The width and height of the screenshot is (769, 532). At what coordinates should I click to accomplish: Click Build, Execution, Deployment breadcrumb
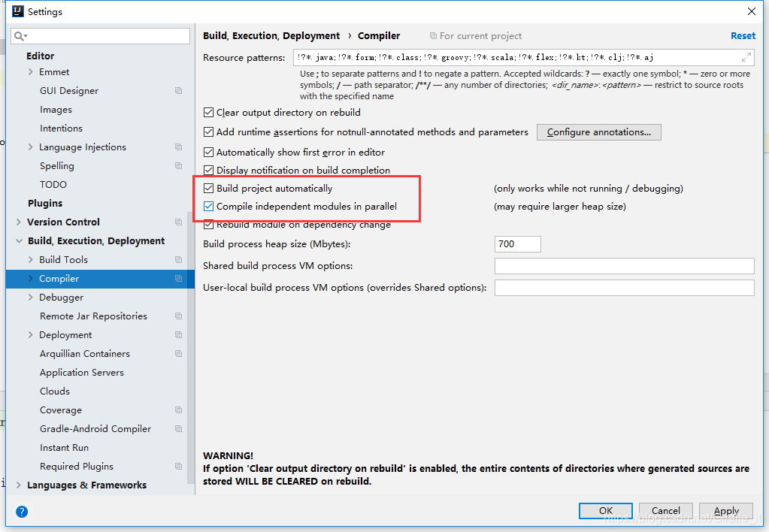[x=271, y=36]
